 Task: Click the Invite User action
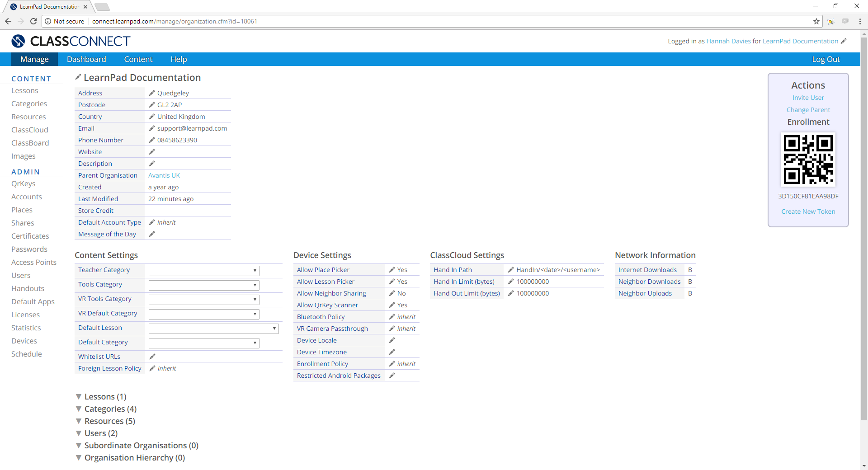(808, 98)
